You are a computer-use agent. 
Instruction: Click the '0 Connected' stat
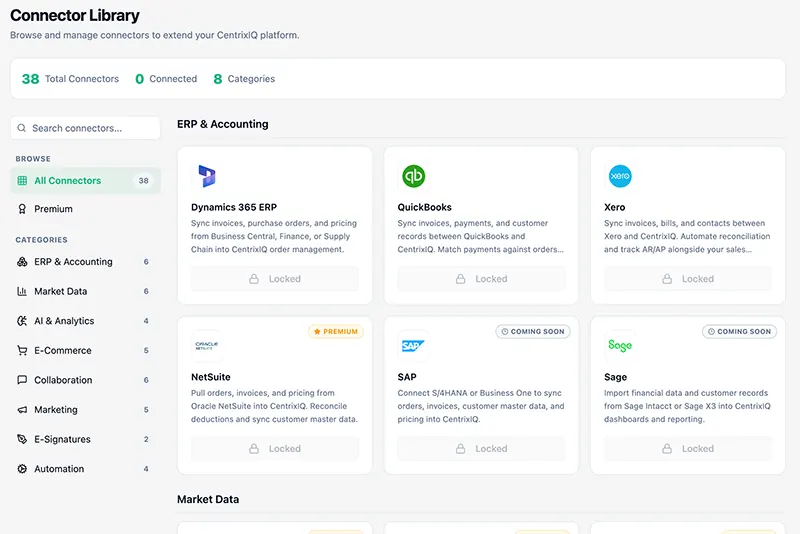pos(166,79)
